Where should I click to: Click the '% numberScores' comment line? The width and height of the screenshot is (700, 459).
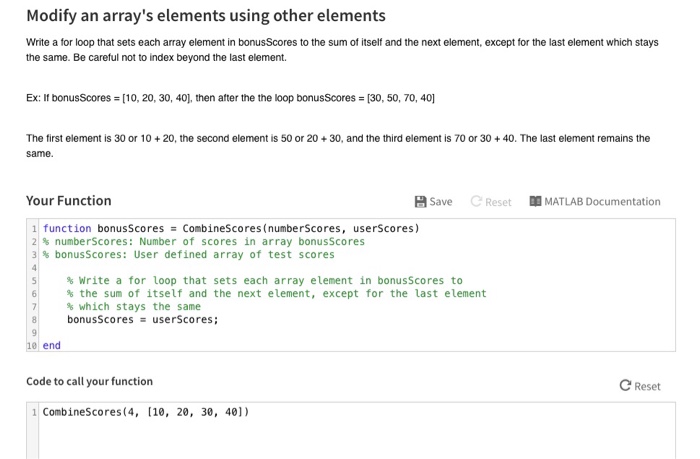(204, 242)
